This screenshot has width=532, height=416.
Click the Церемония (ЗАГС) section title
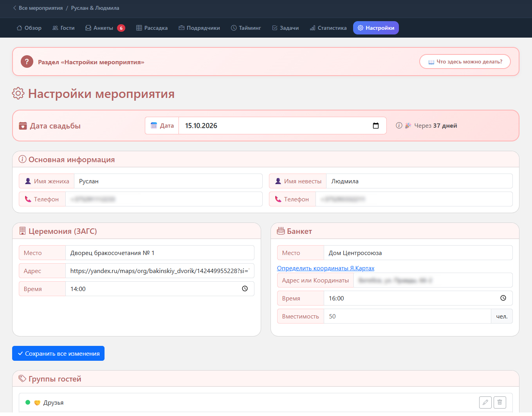pyautogui.click(x=63, y=231)
